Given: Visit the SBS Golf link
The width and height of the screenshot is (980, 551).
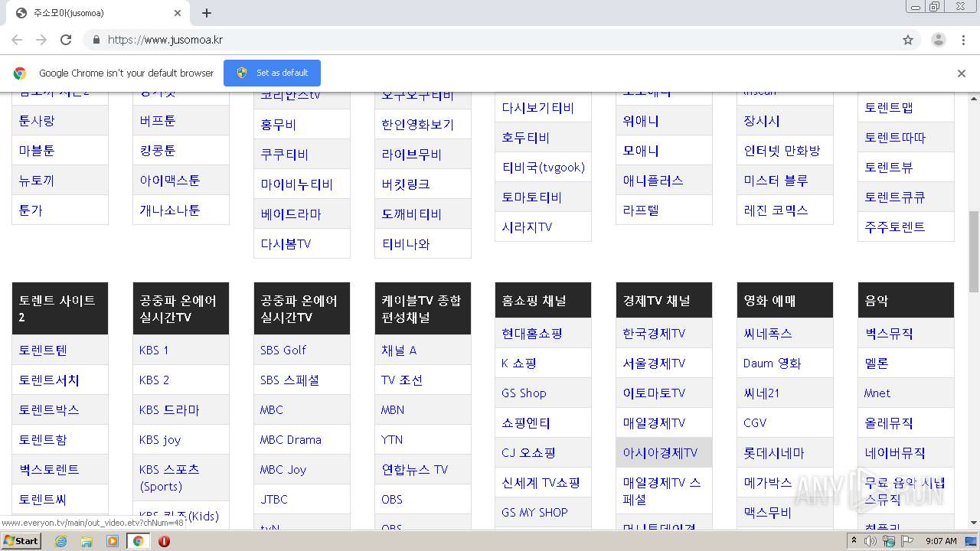Looking at the screenshot, I should (x=283, y=350).
